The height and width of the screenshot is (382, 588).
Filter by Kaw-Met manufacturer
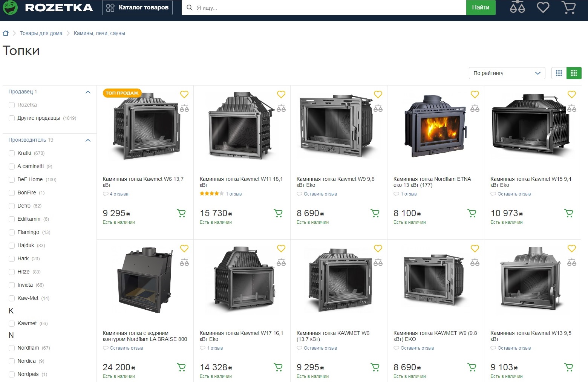pos(12,298)
